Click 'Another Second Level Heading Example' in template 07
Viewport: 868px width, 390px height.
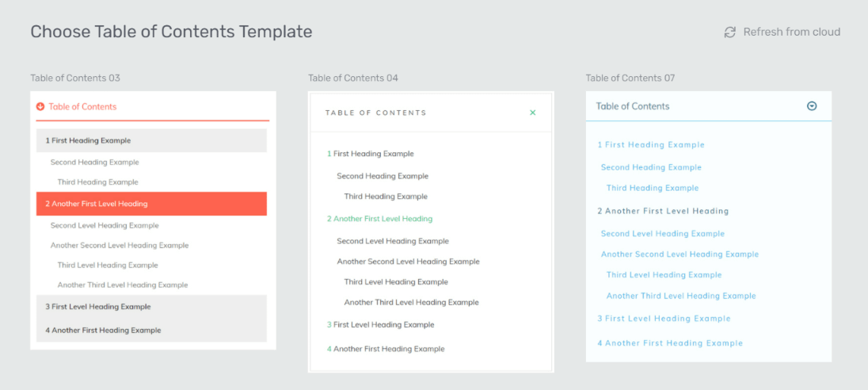click(680, 254)
